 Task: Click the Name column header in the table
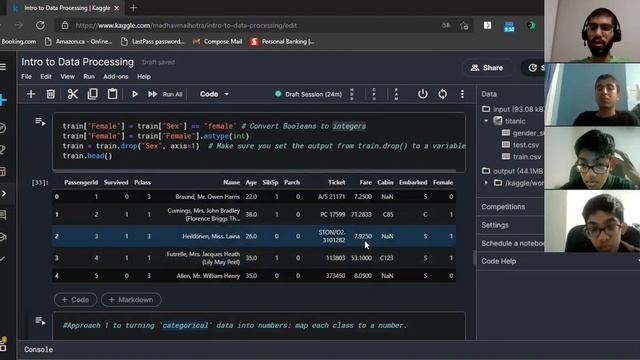click(231, 182)
